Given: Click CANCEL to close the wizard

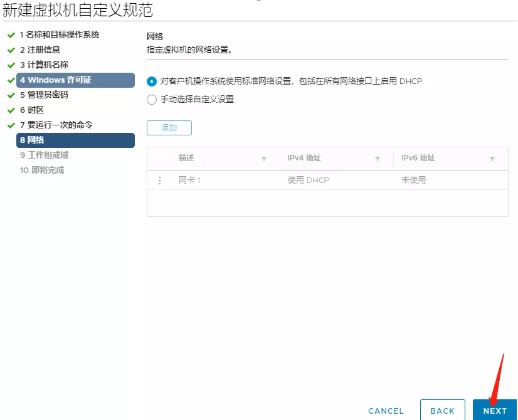Looking at the screenshot, I should point(386,411).
